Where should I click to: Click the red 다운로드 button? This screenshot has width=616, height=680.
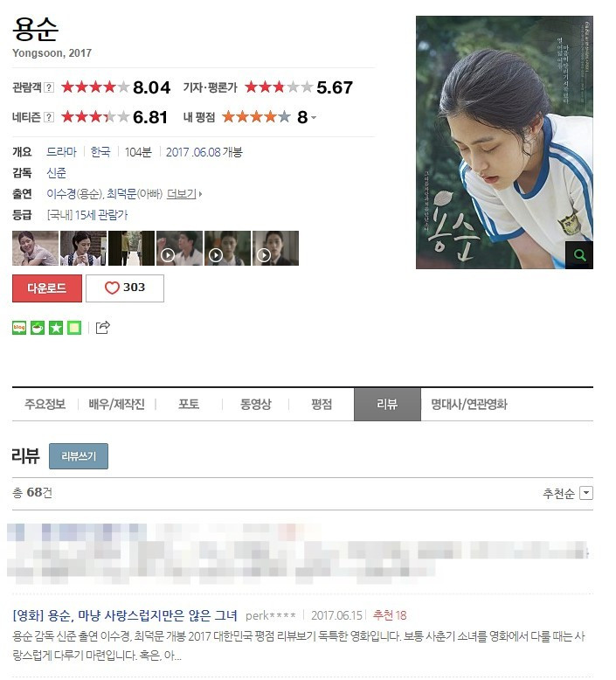(47, 288)
